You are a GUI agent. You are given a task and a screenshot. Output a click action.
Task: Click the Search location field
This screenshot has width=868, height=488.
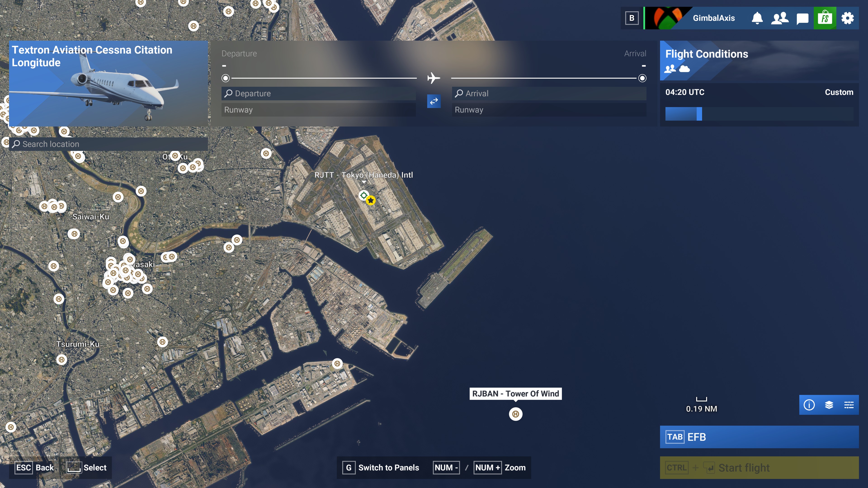coord(108,144)
